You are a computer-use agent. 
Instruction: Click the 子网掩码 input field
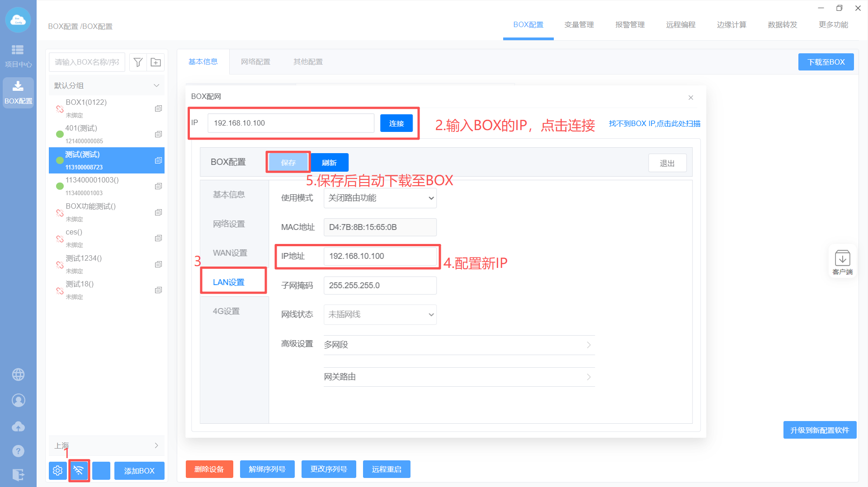[x=380, y=286]
